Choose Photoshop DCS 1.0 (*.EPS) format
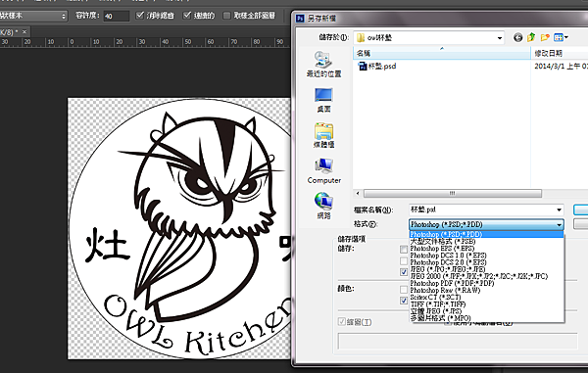 click(x=486, y=256)
